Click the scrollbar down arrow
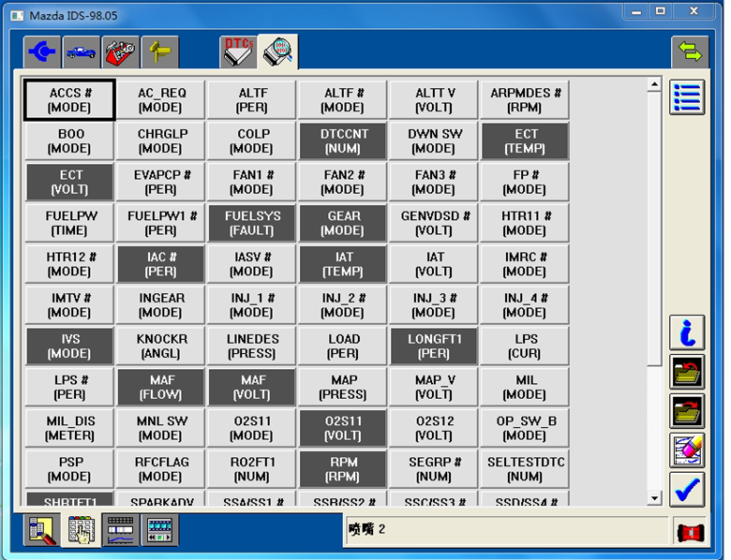This screenshot has width=731, height=560. click(654, 498)
